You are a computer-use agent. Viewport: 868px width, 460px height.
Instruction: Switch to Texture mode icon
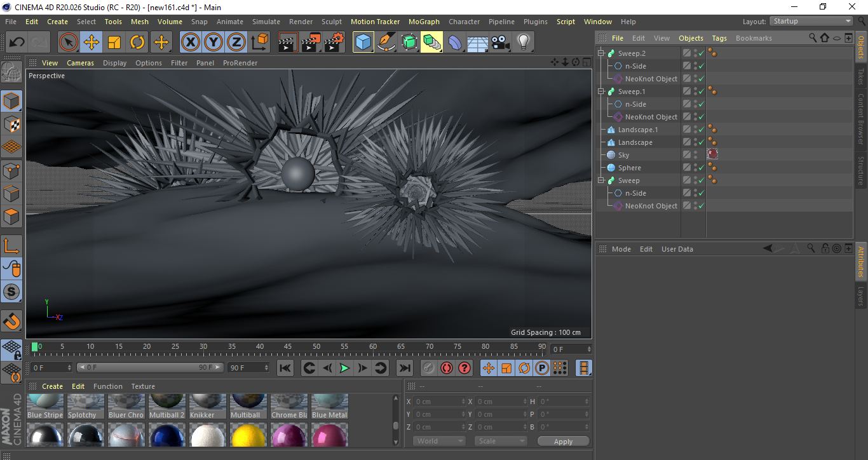11,124
